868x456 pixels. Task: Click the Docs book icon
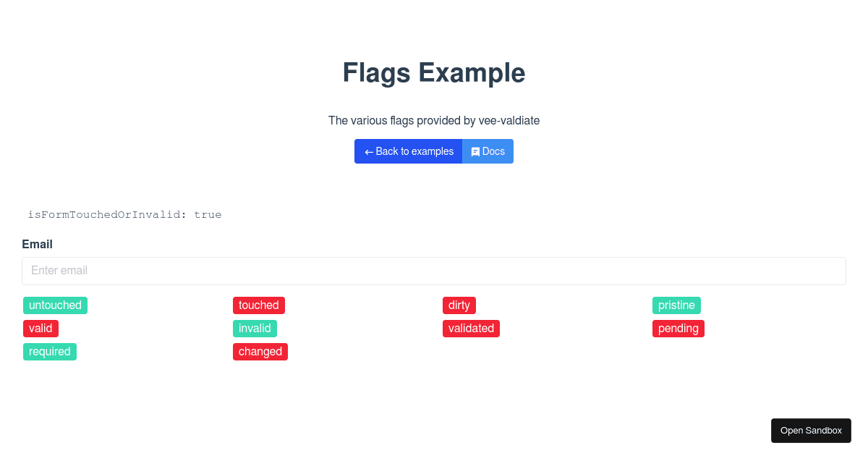coord(475,152)
